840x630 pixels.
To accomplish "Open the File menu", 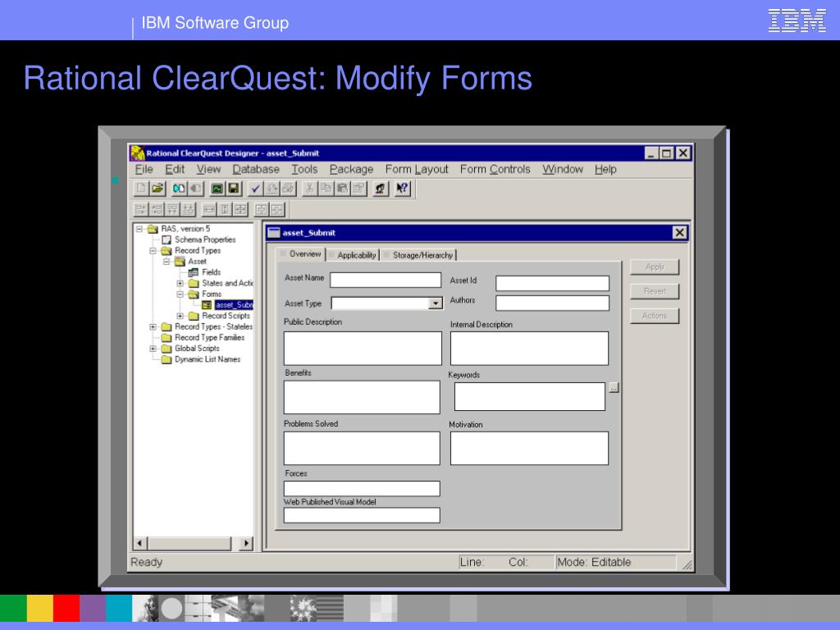I will tap(144, 169).
